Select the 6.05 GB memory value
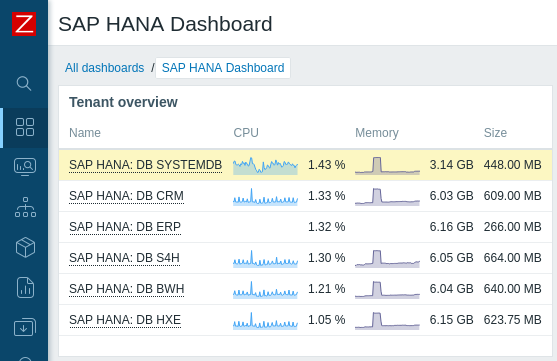This screenshot has height=361, width=557. coord(451,258)
